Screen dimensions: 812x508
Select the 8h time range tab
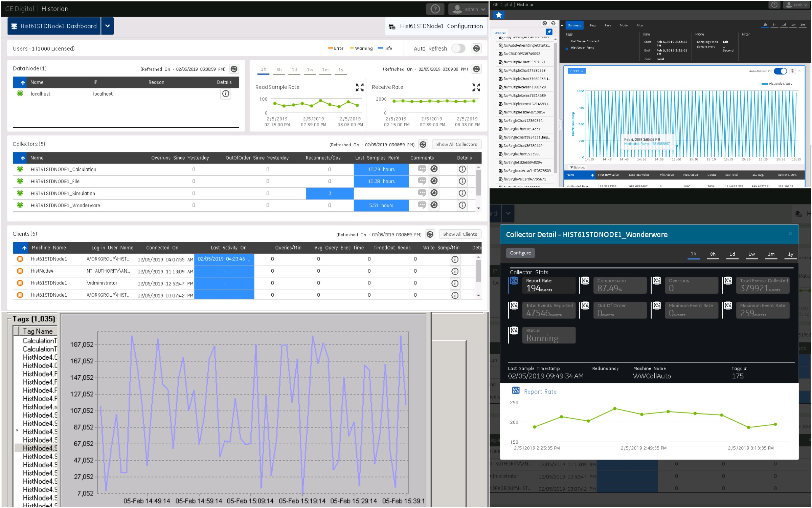279,70
